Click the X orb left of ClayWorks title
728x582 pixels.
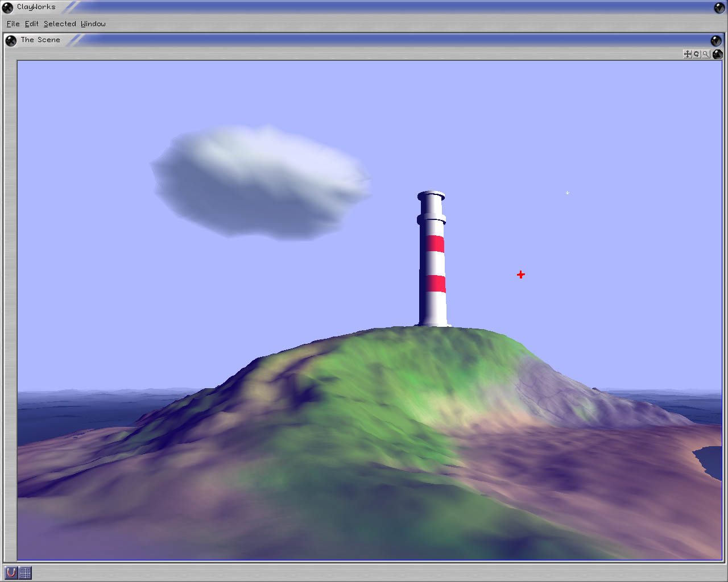(x=8, y=7)
